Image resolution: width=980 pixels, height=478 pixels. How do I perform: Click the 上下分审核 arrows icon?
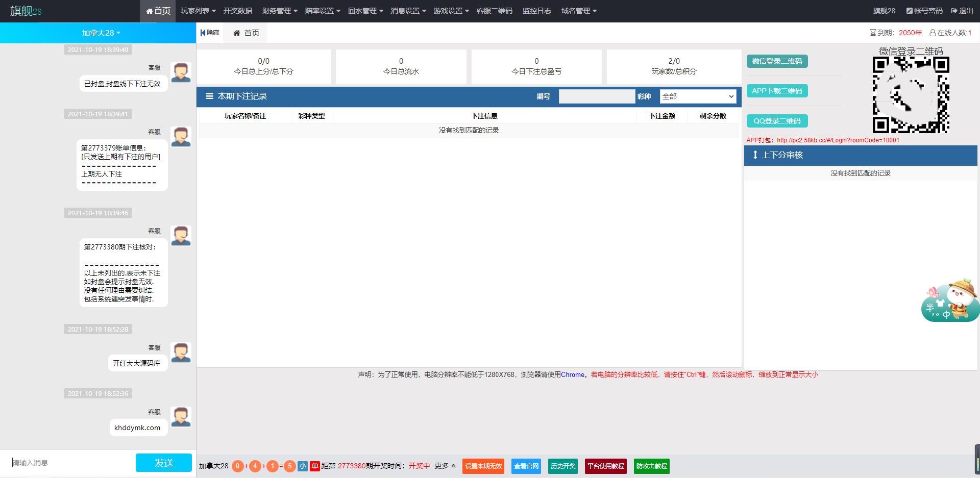pos(755,155)
